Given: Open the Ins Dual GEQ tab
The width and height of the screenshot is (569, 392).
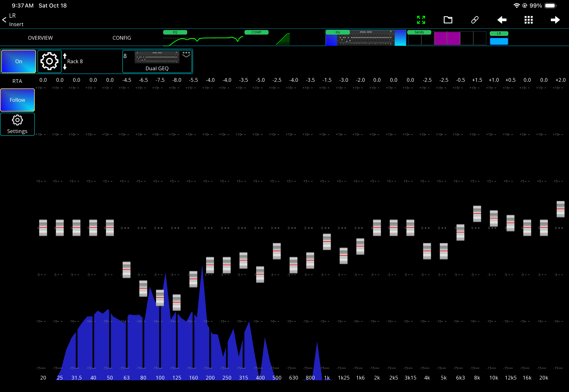Looking at the screenshot, I should (366, 38).
